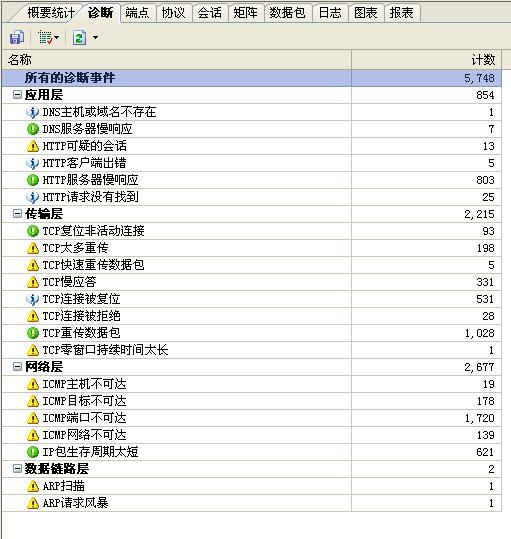The width and height of the screenshot is (511, 539).
Task: Click the warning icon beside TCP零窗口持续时间太长
Action: coord(33,350)
